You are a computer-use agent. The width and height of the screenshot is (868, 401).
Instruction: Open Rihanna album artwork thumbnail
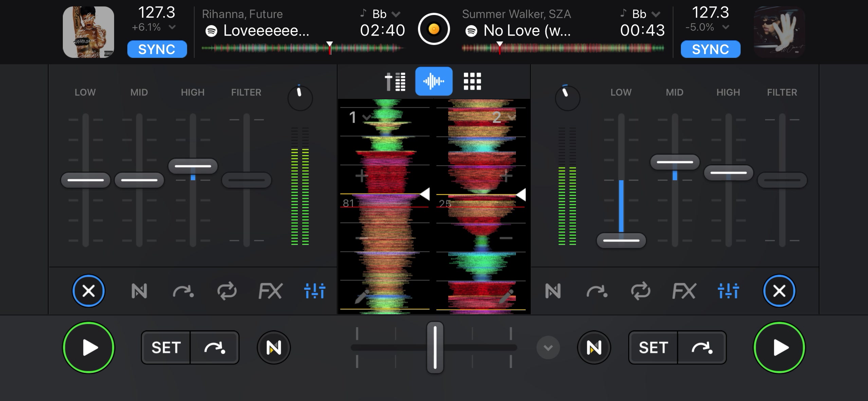pos(88,32)
